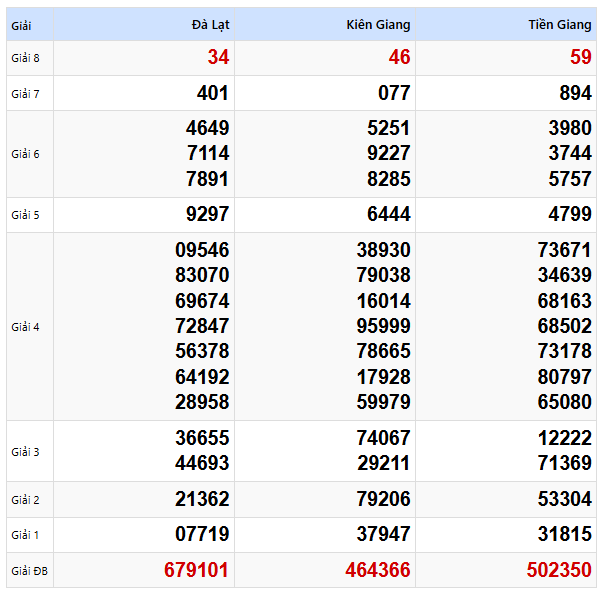The width and height of the screenshot is (604, 595).
Task: Select number 72847 in Giải 4
Action: point(202,326)
